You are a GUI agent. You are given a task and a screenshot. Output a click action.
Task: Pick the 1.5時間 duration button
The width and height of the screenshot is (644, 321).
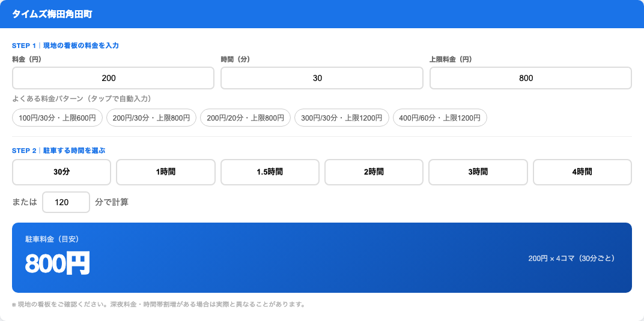point(270,172)
